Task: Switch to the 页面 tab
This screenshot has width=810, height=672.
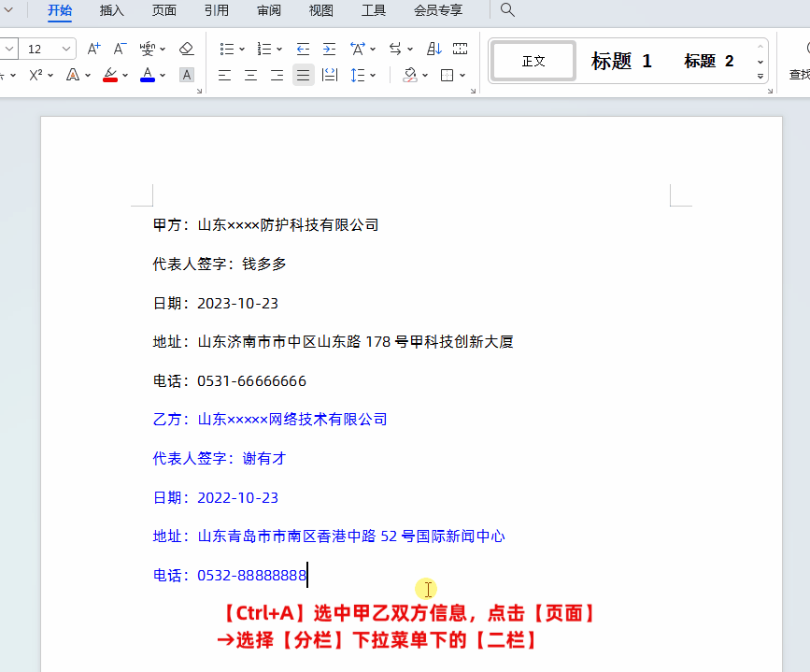Action: (164, 10)
